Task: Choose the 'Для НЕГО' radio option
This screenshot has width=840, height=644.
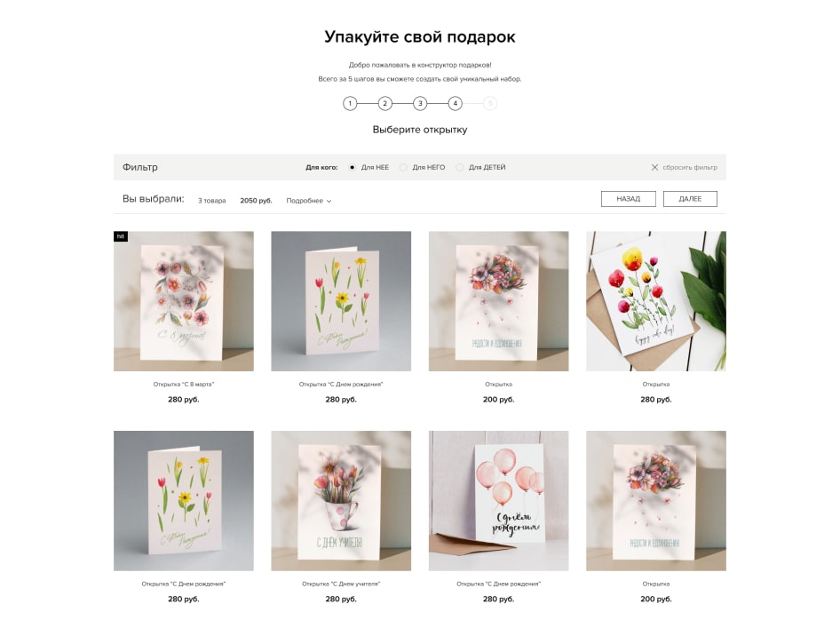Action: click(x=403, y=167)
